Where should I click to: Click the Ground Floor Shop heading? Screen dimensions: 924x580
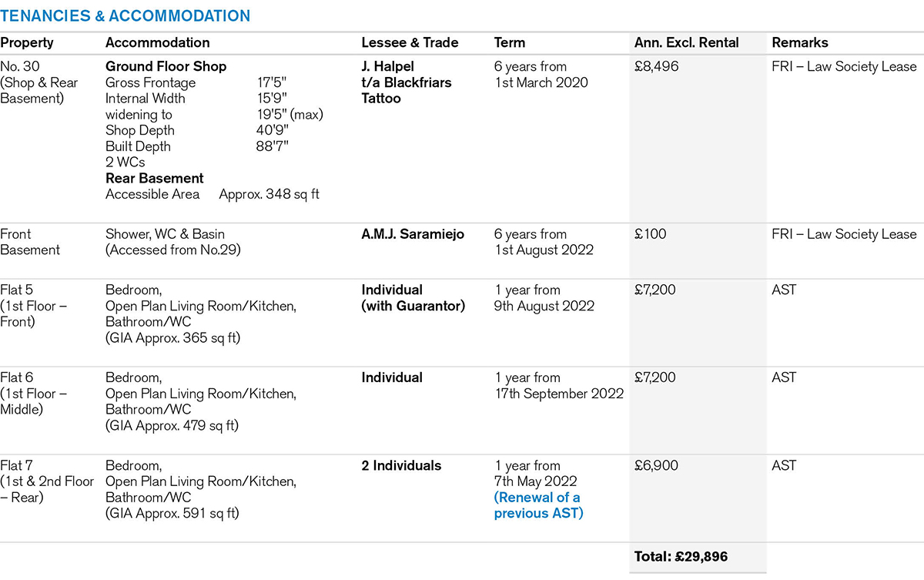166,67
